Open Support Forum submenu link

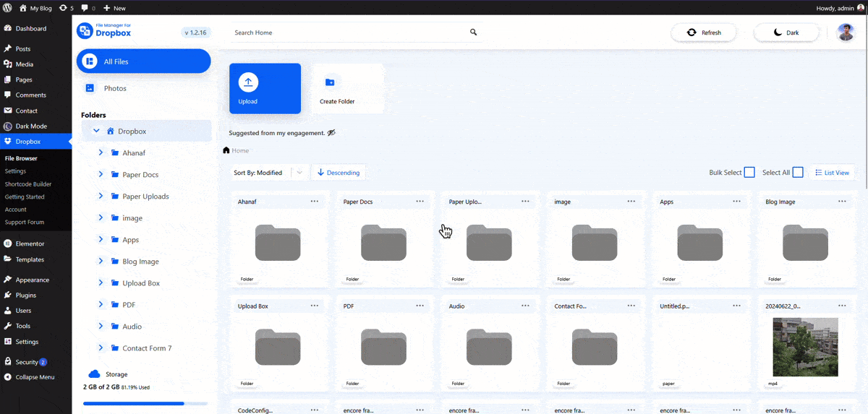25,223
